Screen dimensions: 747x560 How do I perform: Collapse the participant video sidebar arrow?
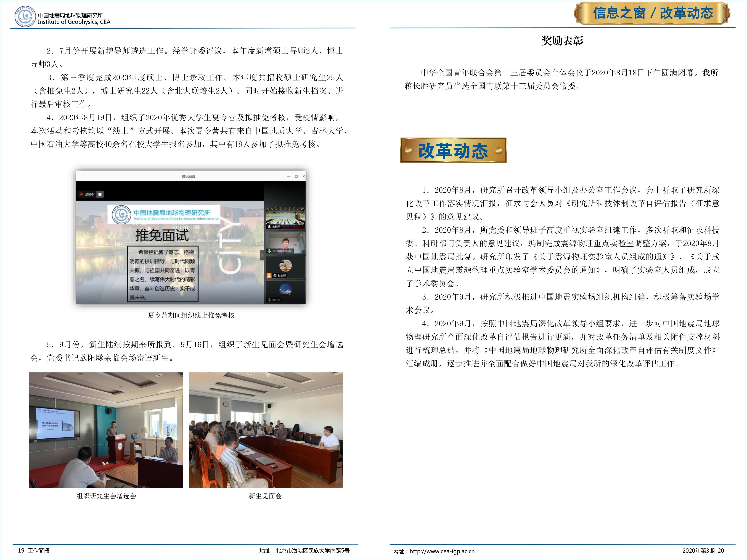coord(262,255)
